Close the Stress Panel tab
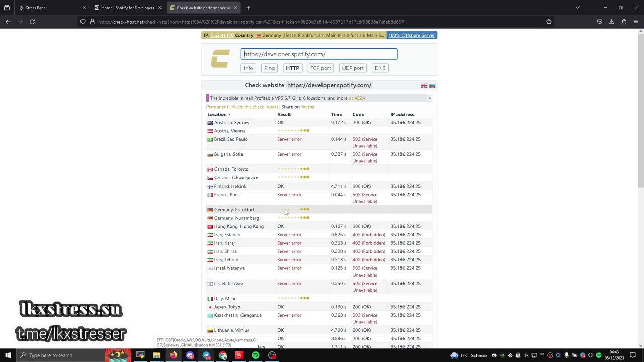The image size is (644, 362). [84, 8]
